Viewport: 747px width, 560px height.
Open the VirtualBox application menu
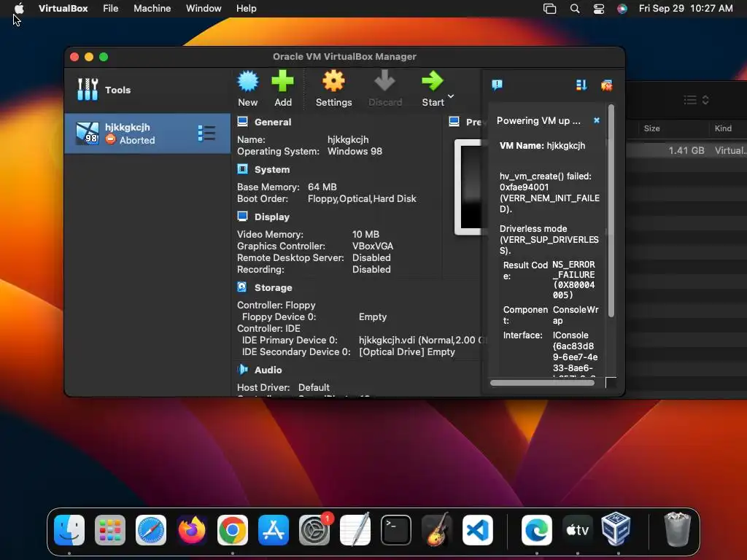click(63, 9)
